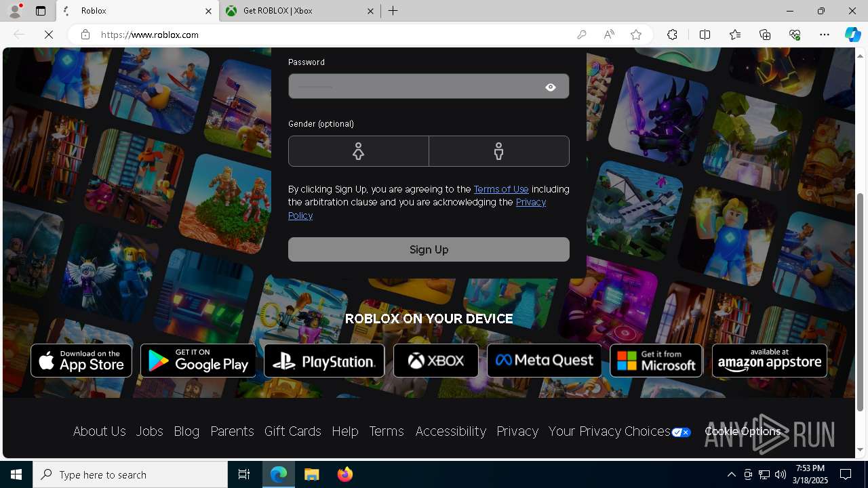This screenshot has height=488, width=868.
Task: Launch Firefox from the taskbar
Action: [x=345, y=474]
